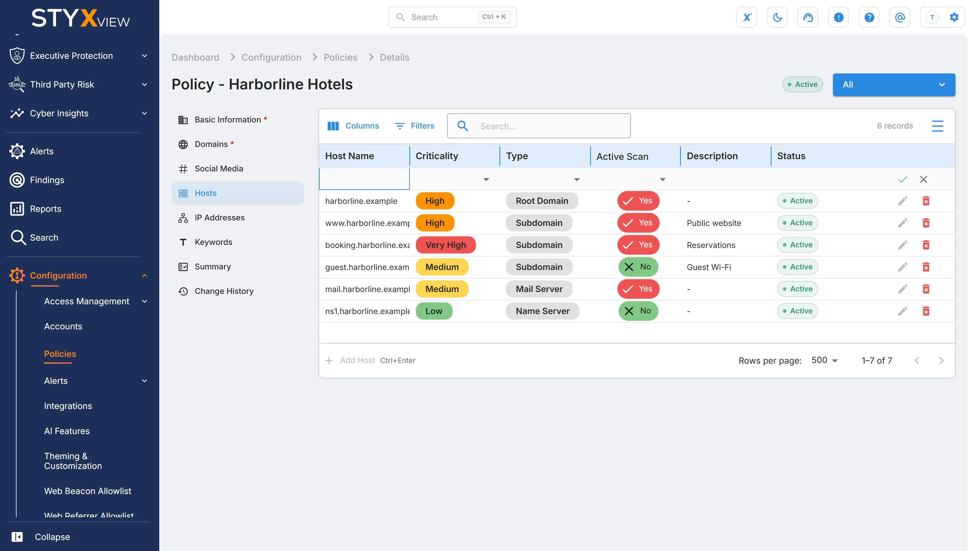980x551 pixels.
Task: Delete harborline.example host
Action: pyautogui.click(x=926, y=201)
